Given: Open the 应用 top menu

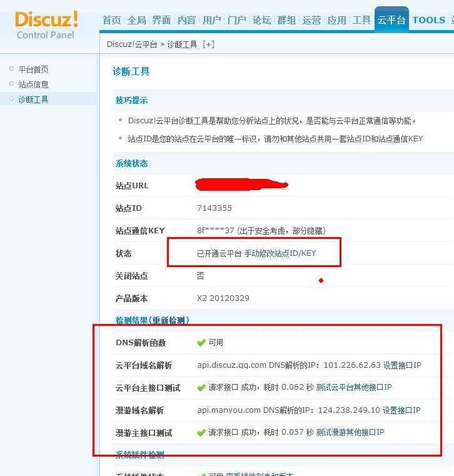Looking at the screenshot, I should pyautogui.click(x=336, y=20).
